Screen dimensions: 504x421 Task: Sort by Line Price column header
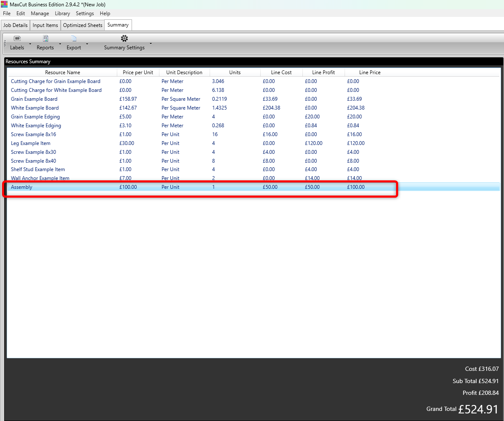click(369, 72)
